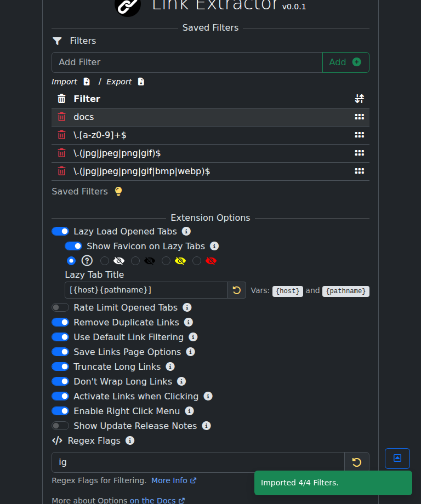Disable Lazy Load Opened Tabs
This screenshot has height=504, width=421.
(x=60, y=231)
